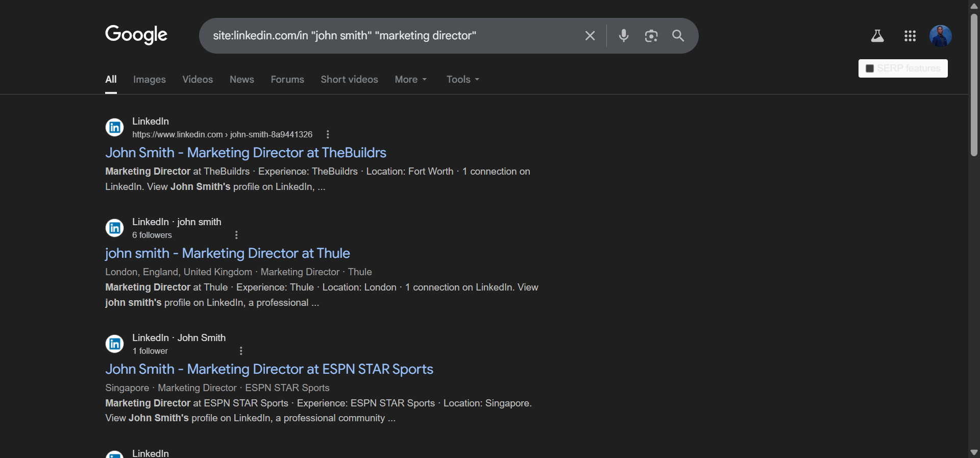Open search by image camera icon
Viewport: 980px width, 458px height.
(651, 36)
